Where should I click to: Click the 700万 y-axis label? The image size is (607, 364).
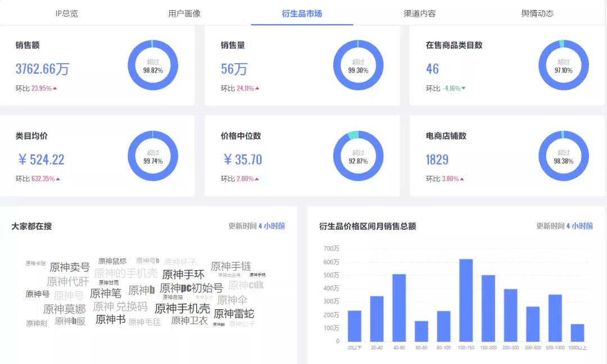point(331,248)
